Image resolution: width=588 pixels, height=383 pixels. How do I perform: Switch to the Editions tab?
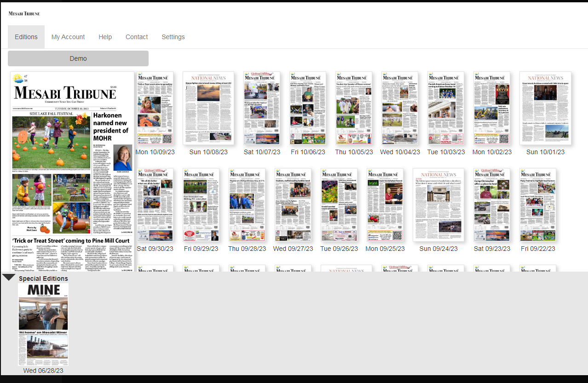click(26, 37)
